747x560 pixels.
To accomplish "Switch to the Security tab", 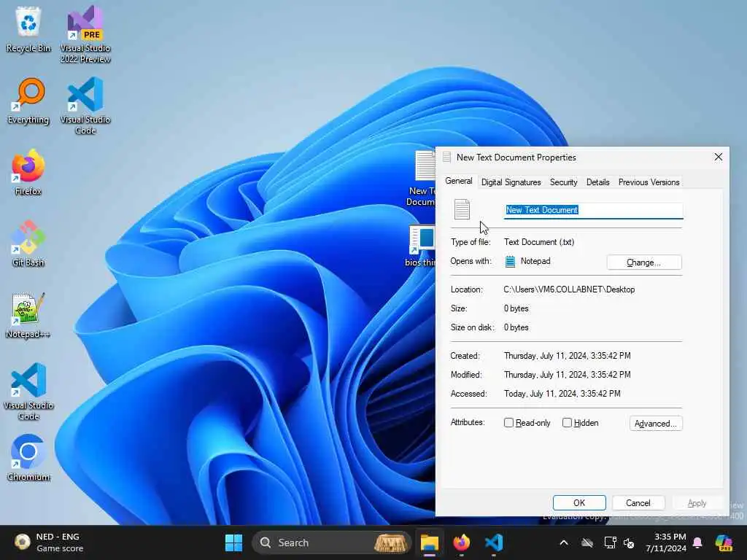I will 564,182.
